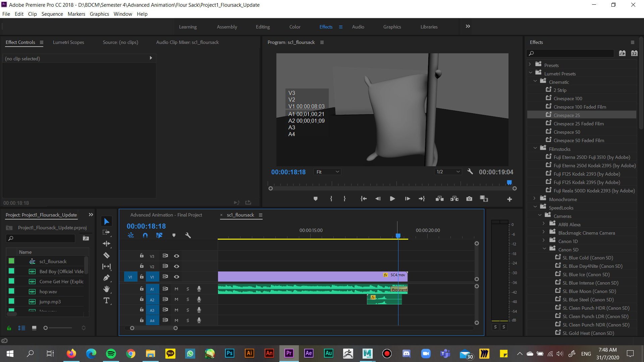Open the Fit zoom level dropdown
Image resolution: width=644 pixels, height=362 pixels.
click(x=327, y=172)
